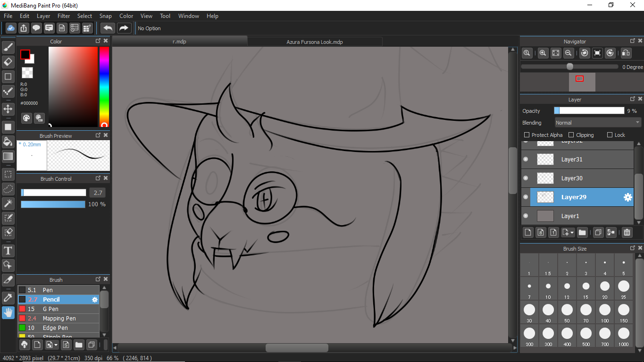Open the File menu
This screenshot has width=644, height=362.
pyautogui.click(x=8, y=16)
